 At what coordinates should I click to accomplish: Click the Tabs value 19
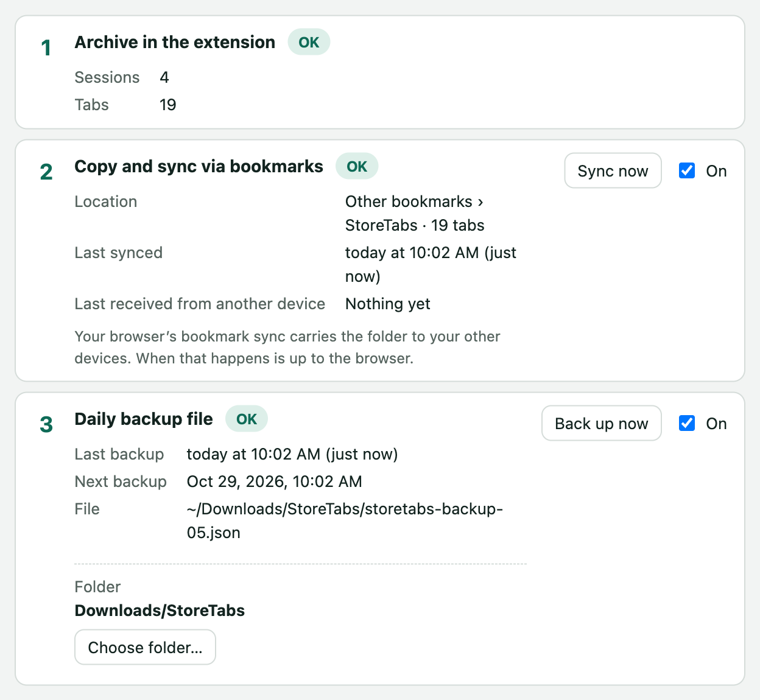pos(167,105)
